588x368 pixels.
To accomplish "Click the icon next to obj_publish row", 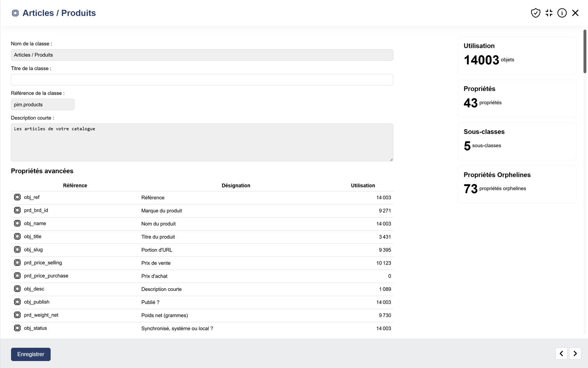I will click(17, 302).
